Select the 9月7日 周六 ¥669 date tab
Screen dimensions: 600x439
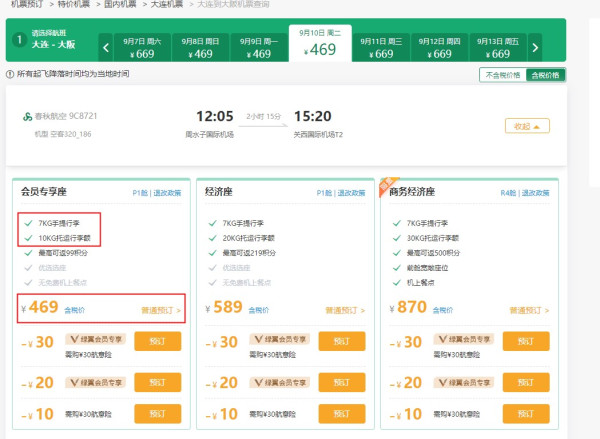[142, 47]
